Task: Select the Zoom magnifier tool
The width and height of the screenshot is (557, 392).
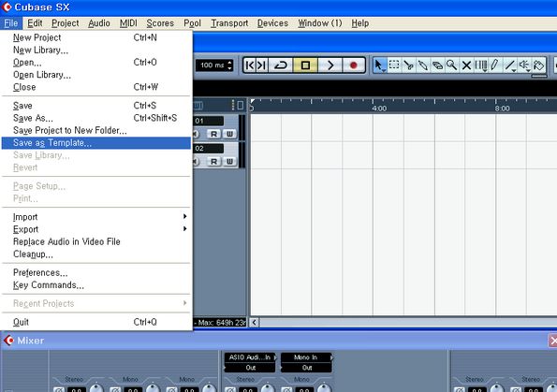Action: (452, 65)
